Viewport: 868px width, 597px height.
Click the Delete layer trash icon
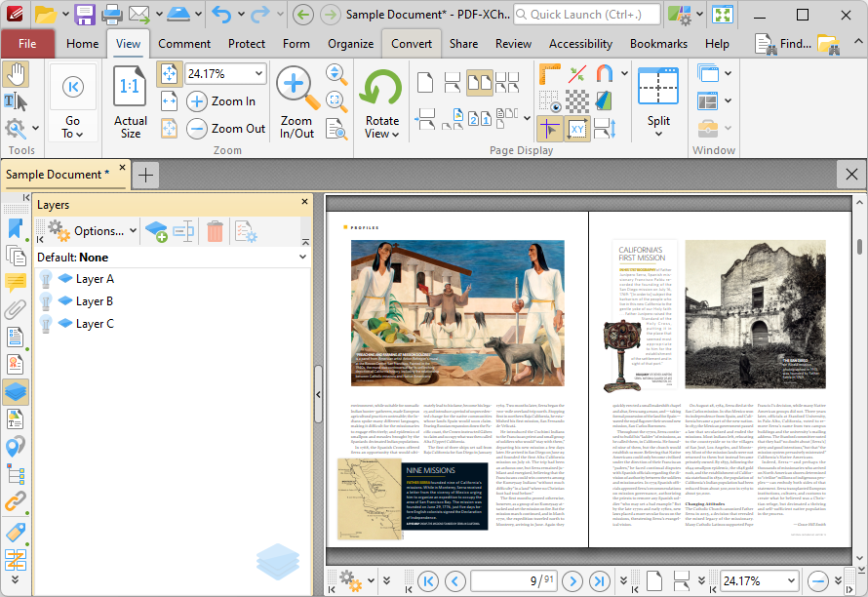coord(215,231)
